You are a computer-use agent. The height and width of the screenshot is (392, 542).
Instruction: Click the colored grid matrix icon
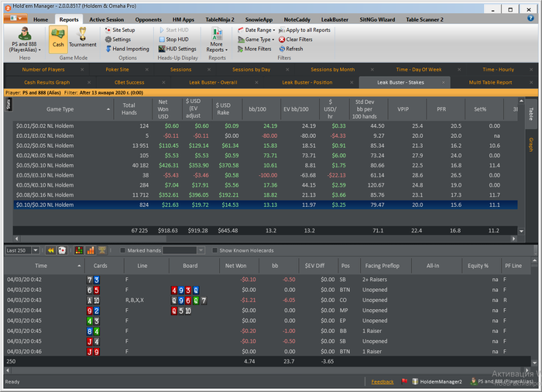(x=79, y=250)
